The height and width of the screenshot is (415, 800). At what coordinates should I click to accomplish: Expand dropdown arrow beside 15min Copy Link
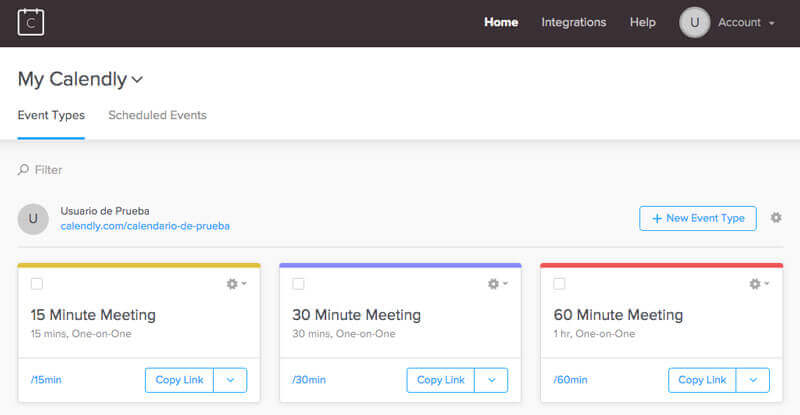tap(230, 380)
